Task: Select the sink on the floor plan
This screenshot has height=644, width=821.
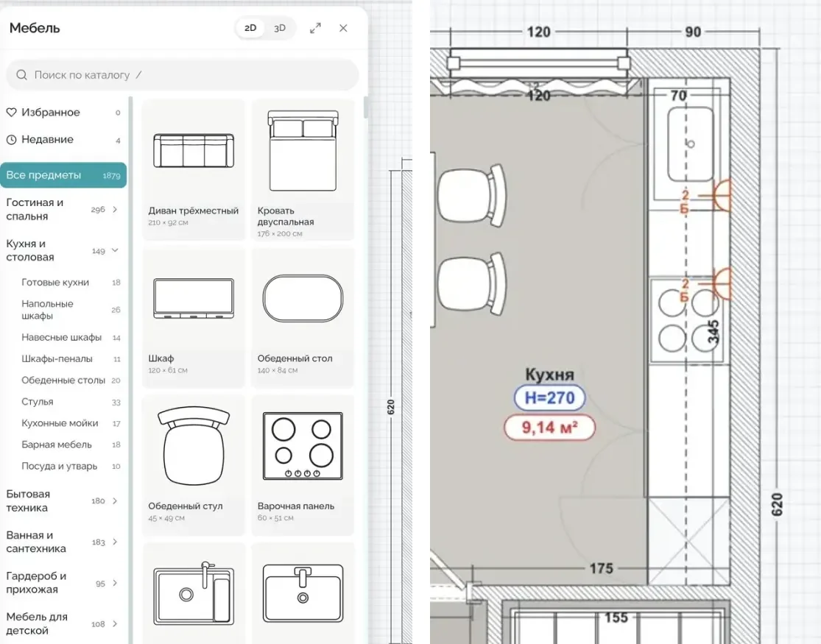Action: coord(690,144)
